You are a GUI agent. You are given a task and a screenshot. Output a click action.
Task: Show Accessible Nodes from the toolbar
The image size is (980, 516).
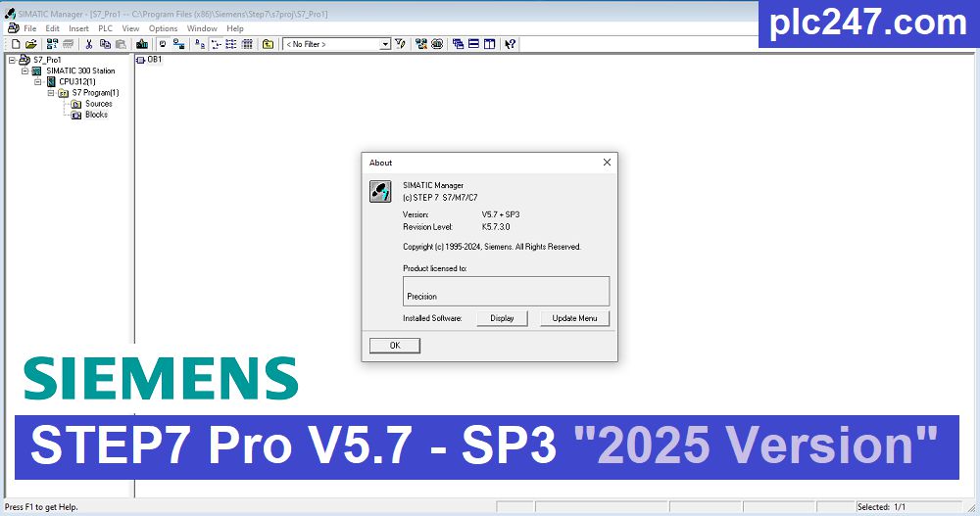53,44
